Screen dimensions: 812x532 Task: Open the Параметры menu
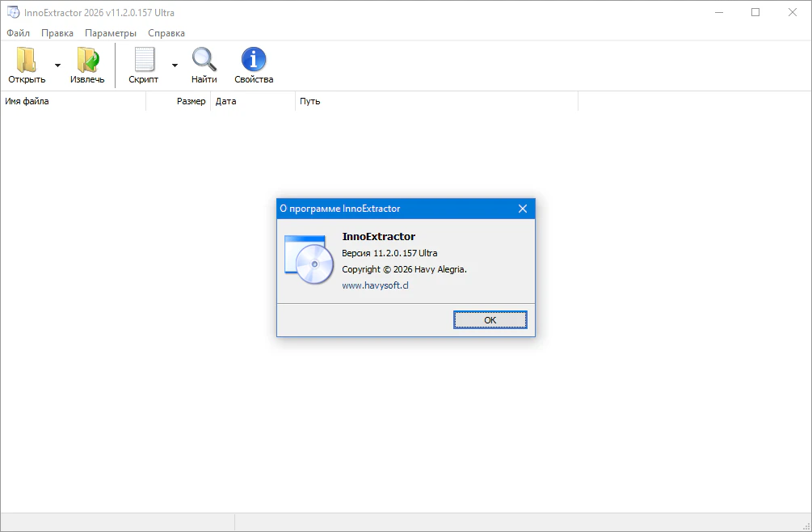(x=111, y=33)
